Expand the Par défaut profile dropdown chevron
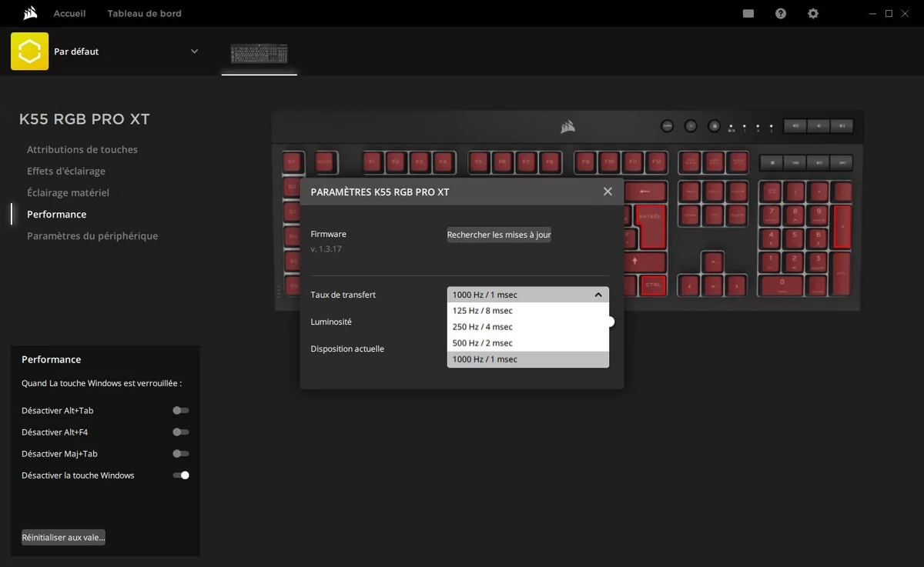924x567 pixels. point(194,52)
